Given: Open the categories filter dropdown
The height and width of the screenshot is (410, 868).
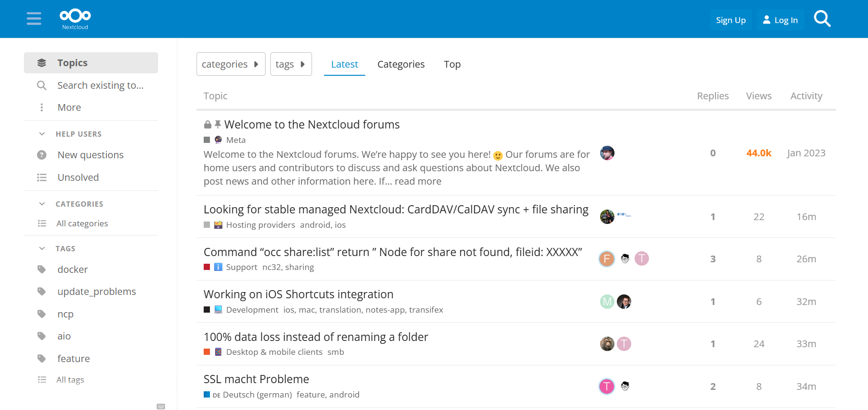Looking at the screenshot, I should 231,64.
